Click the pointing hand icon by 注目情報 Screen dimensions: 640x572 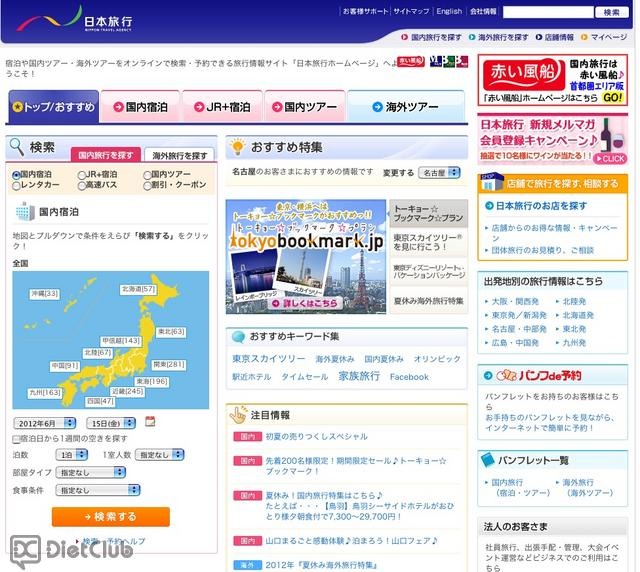[238, 414]
